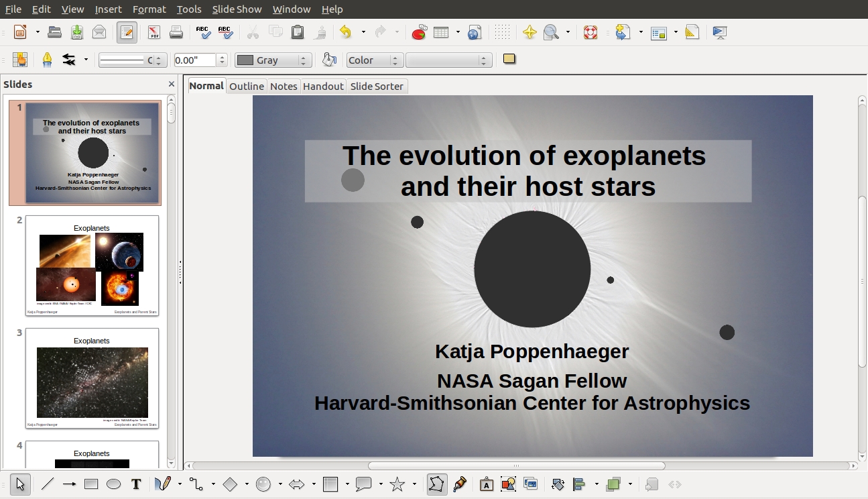868x499 pixels.
Task: Select the Ellipse drawing tool
Action: (114, 484)
